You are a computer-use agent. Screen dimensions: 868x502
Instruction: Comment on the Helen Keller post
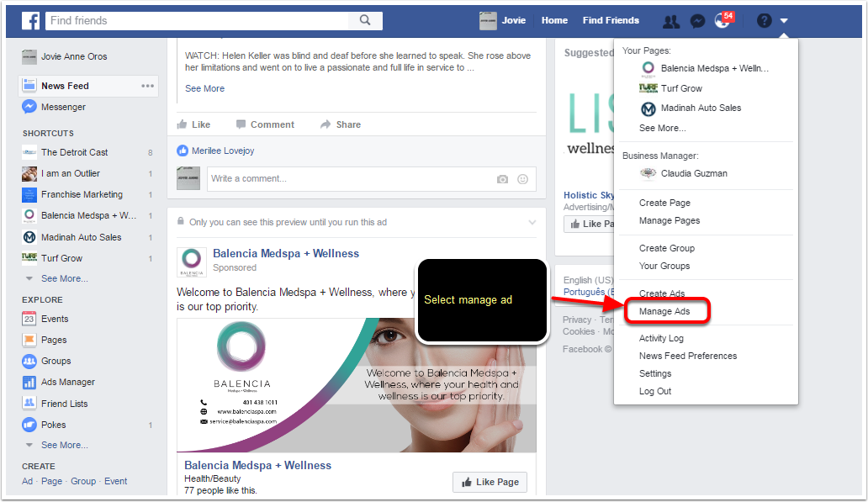[265, 124]
